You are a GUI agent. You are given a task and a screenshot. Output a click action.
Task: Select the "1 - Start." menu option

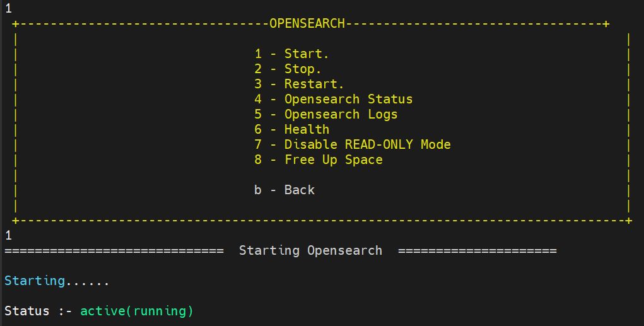291,54
